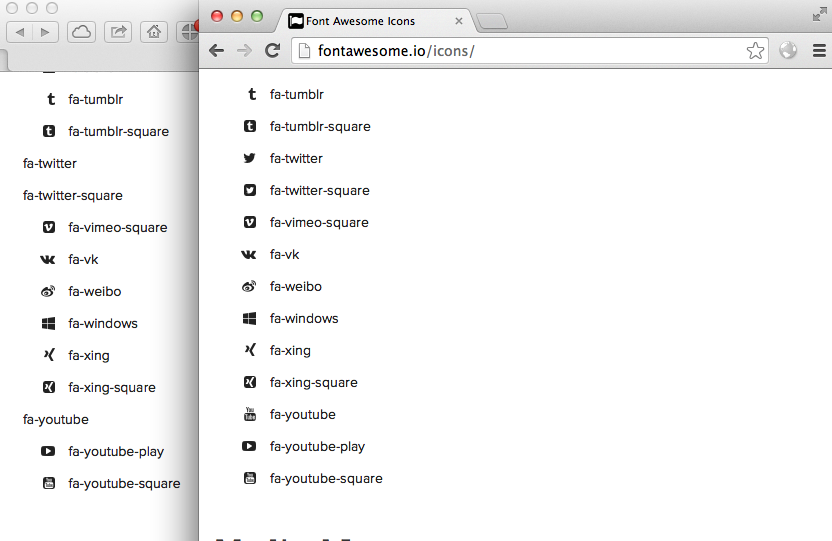Click the fa-windows icon in the Safari window
832x541 pixels.
48,324
